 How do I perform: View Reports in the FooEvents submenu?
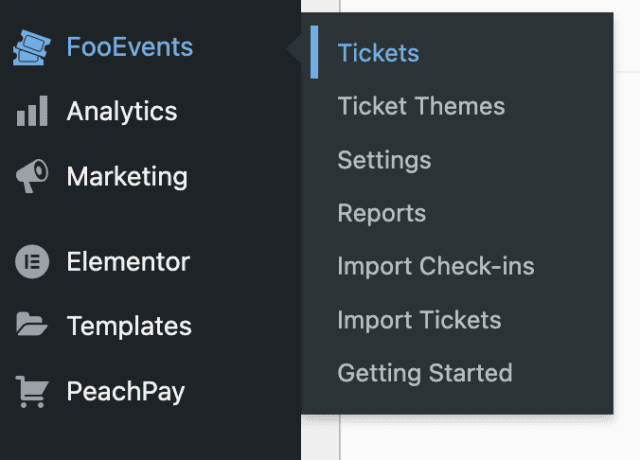point(381,213)
